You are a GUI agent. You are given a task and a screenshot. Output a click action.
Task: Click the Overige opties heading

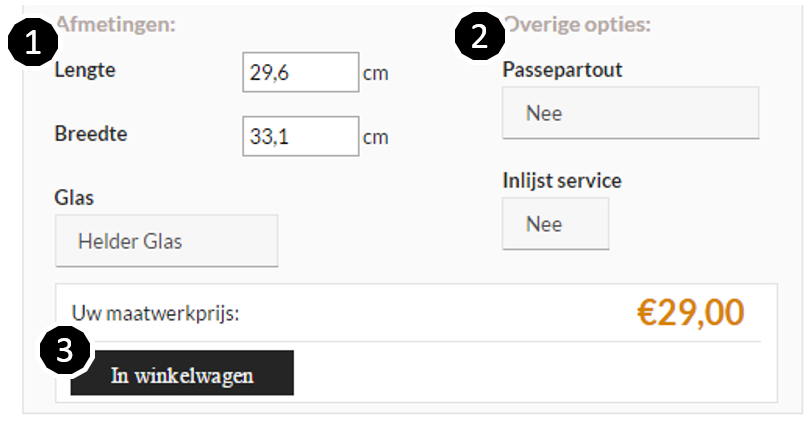click(x=578, y=24)
